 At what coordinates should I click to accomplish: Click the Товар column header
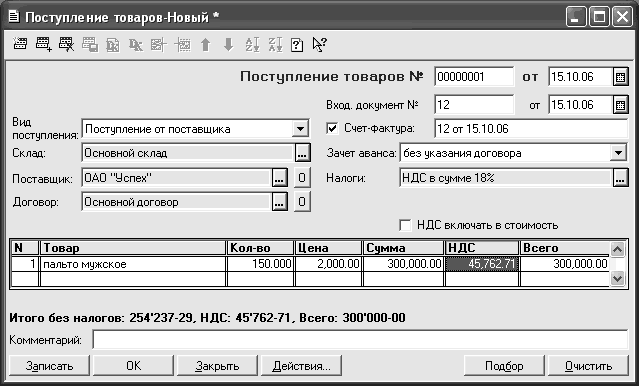pos(133,248)
